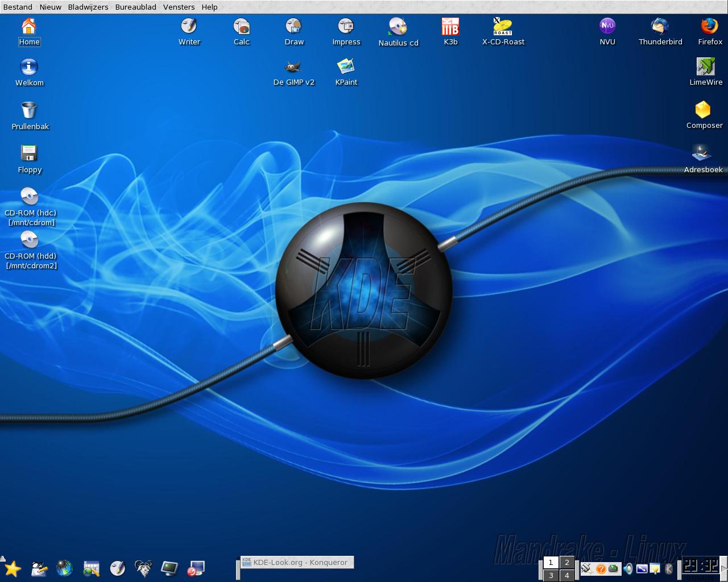Open the Bladwijzers menu
The width and height of the screenshot is (728, 582).
click(88, 7)
